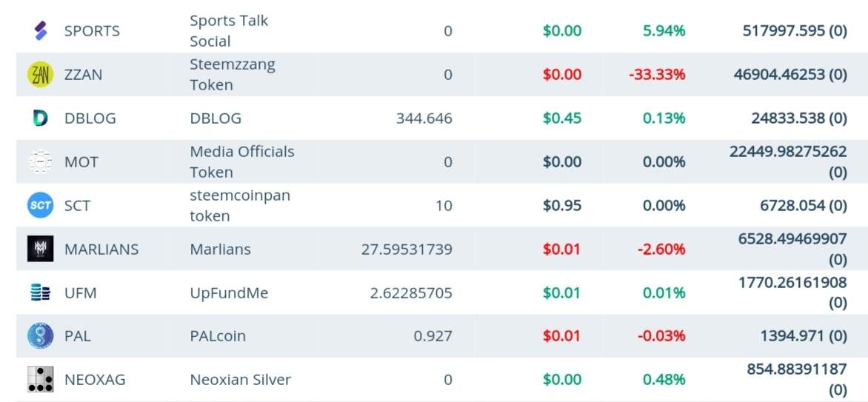
Task: Select the Media Officials Token name
Action: pyautogui.click(x=242, y=161)
